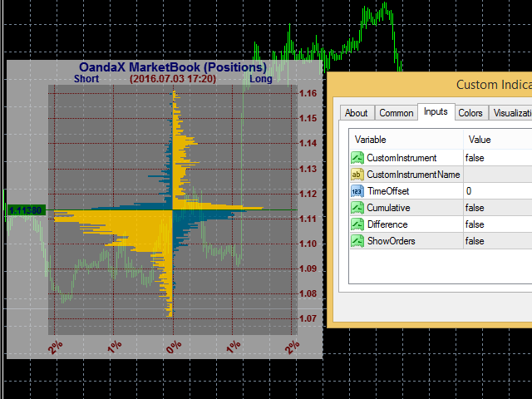Click the empty CustomInstrumentName value field
Image resolution: width=532 pixels, height=399 pixels.
(497, 175)
